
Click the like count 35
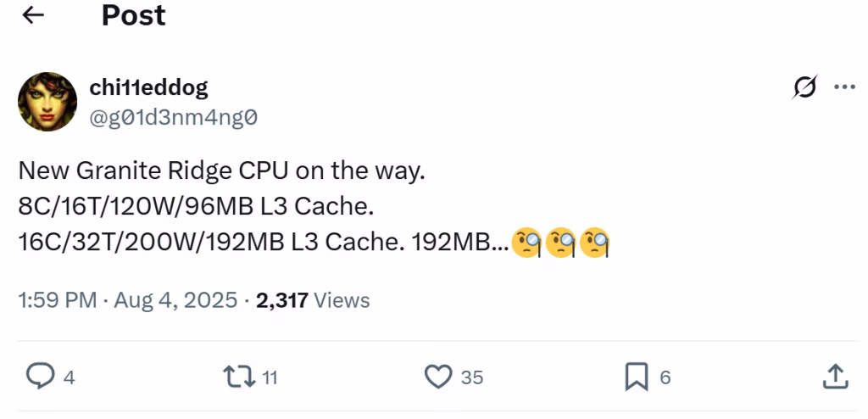coord(471,377)
